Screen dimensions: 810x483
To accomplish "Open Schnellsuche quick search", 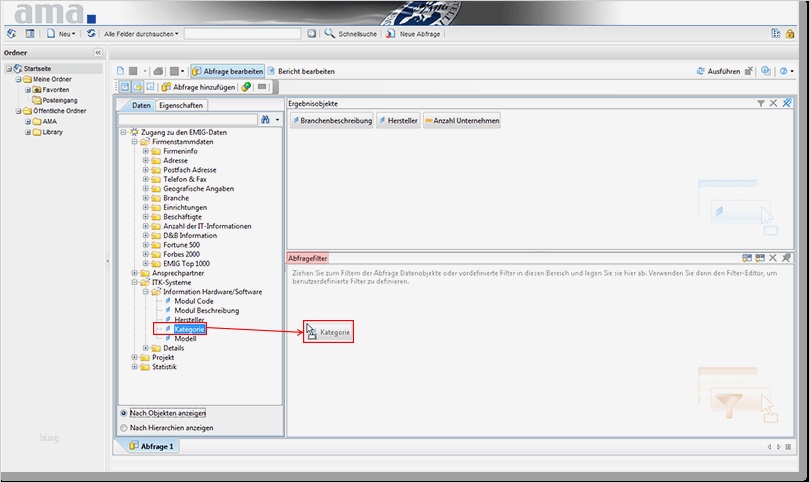I will tap(351, 34).
